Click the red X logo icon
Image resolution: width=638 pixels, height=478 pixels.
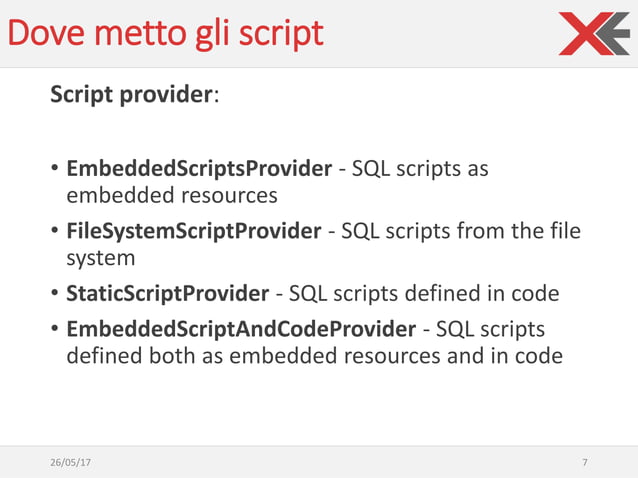point(586,33)
